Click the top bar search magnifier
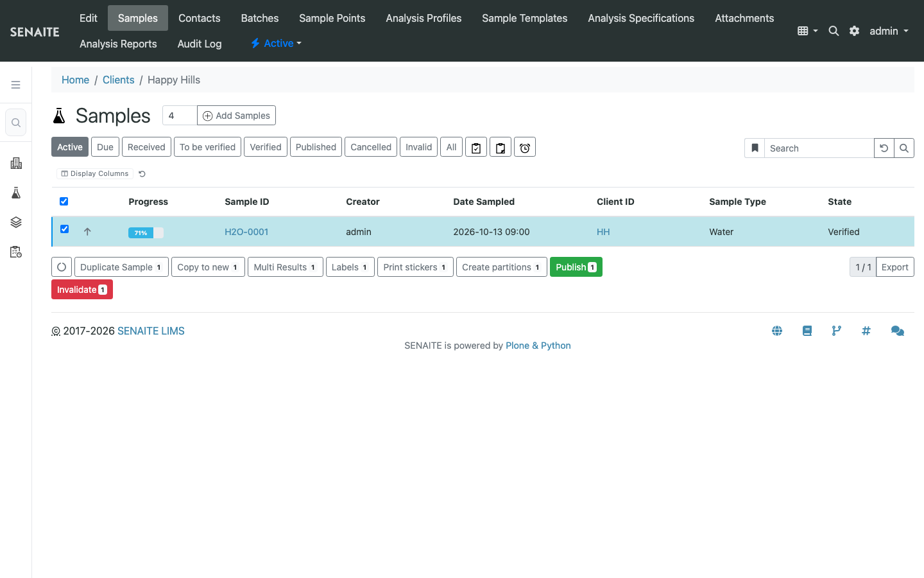This screenshot has height=578, width=924. click(x=834, y=31)
